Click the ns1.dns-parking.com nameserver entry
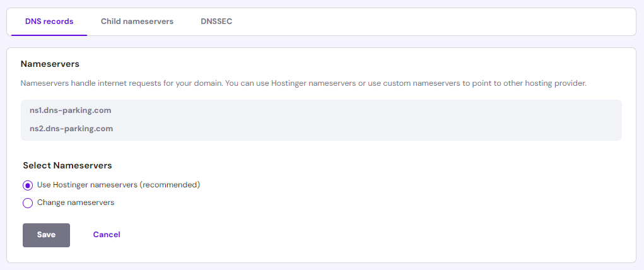The image size is (644, 270). pos(71,110)
